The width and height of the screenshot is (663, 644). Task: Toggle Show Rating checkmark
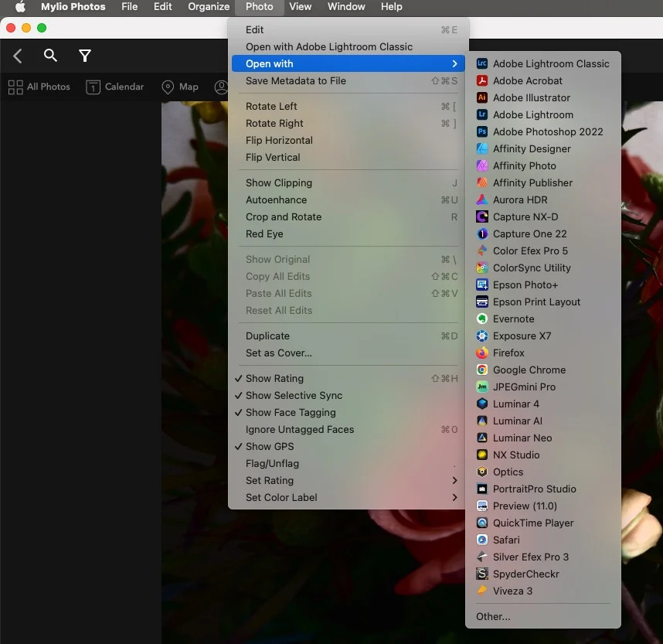[x=274, y=379]
